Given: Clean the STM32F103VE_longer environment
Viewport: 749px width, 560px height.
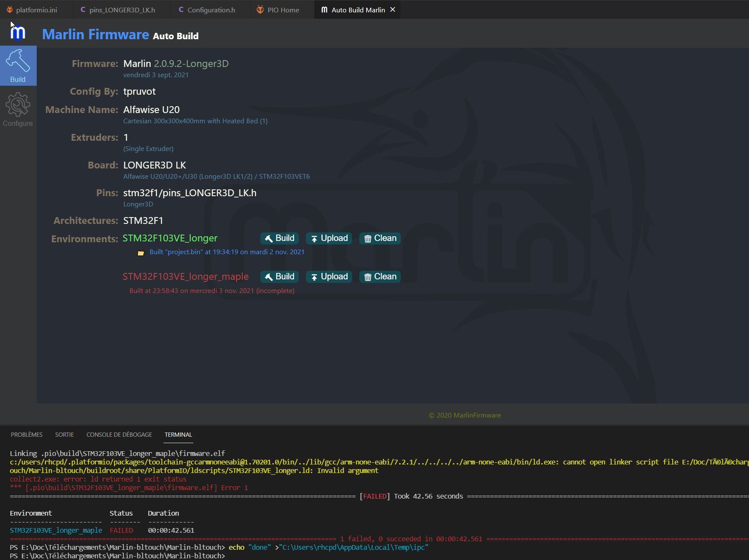Looking at the screenshot, I should click(380, 238).
